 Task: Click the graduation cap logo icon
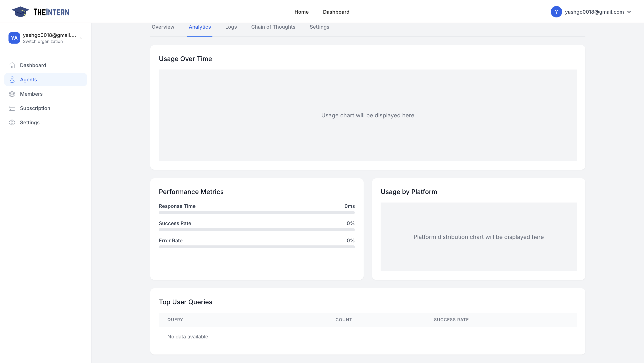coord(20,12)
